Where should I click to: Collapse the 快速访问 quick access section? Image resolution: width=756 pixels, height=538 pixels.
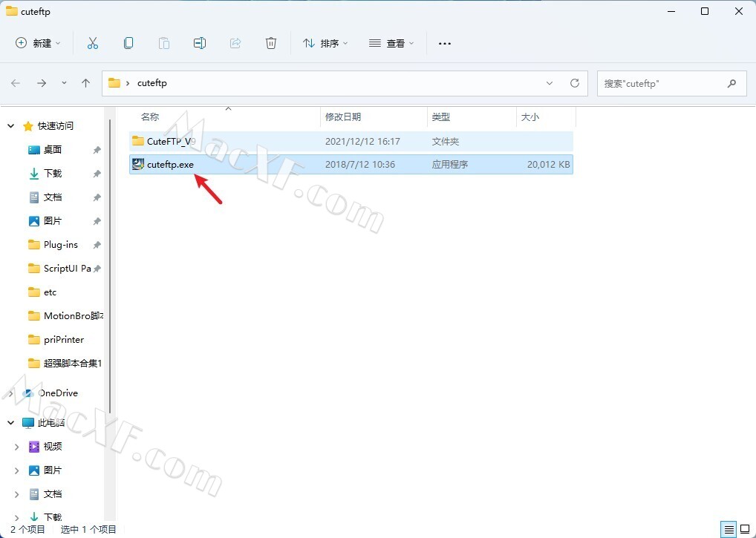[11, 126]
